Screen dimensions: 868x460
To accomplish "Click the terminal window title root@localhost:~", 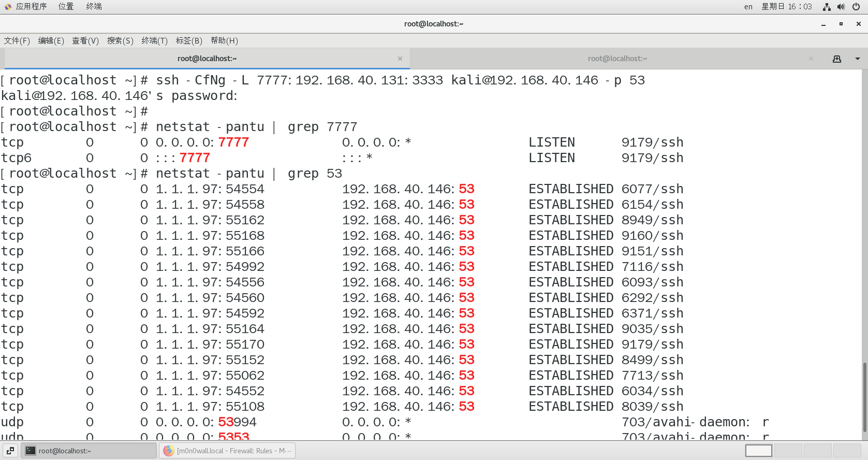I will click(434, 24).
